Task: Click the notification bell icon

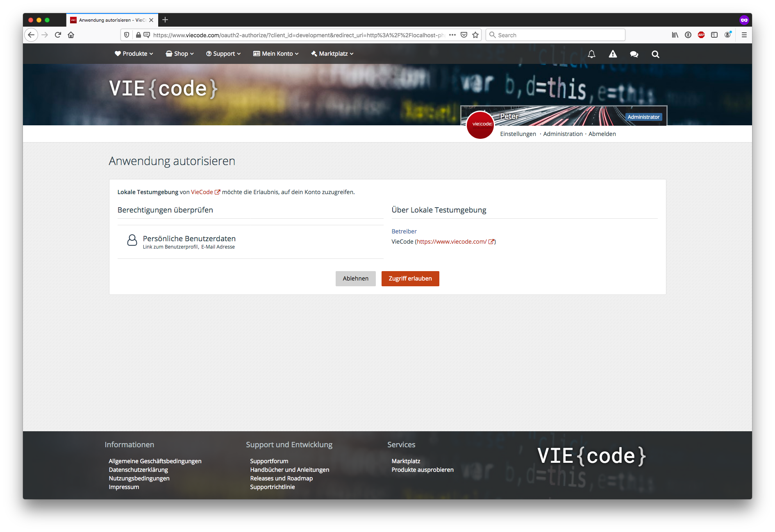Action: pyautogui.click(x=591, y=54)
